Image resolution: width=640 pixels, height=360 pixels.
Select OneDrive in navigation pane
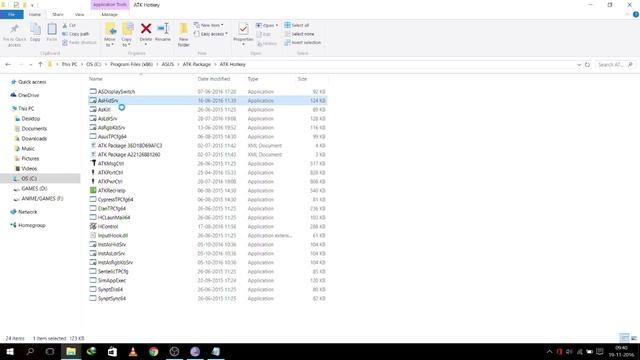pos(28,95)
